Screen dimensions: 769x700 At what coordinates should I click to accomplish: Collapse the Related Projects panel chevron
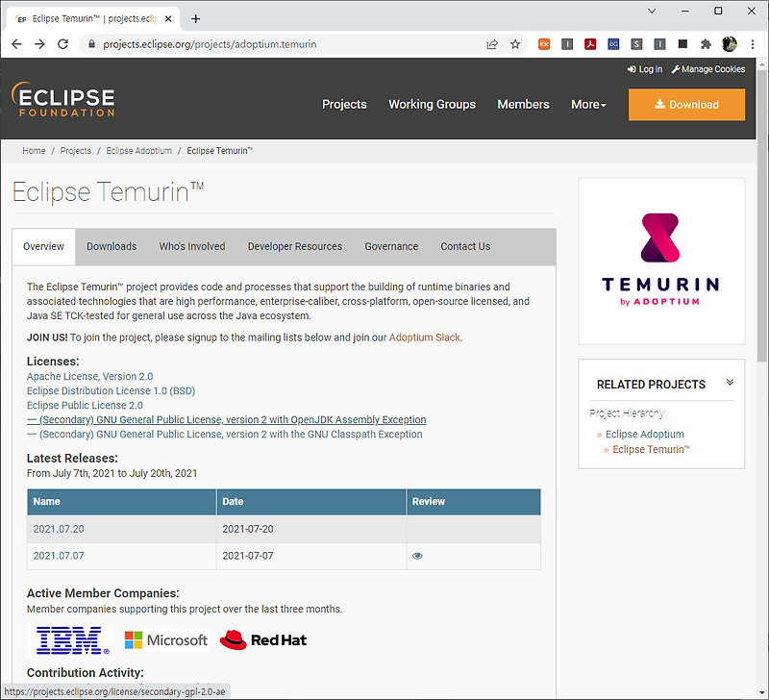pyautogui.click(x=731, y=380)
